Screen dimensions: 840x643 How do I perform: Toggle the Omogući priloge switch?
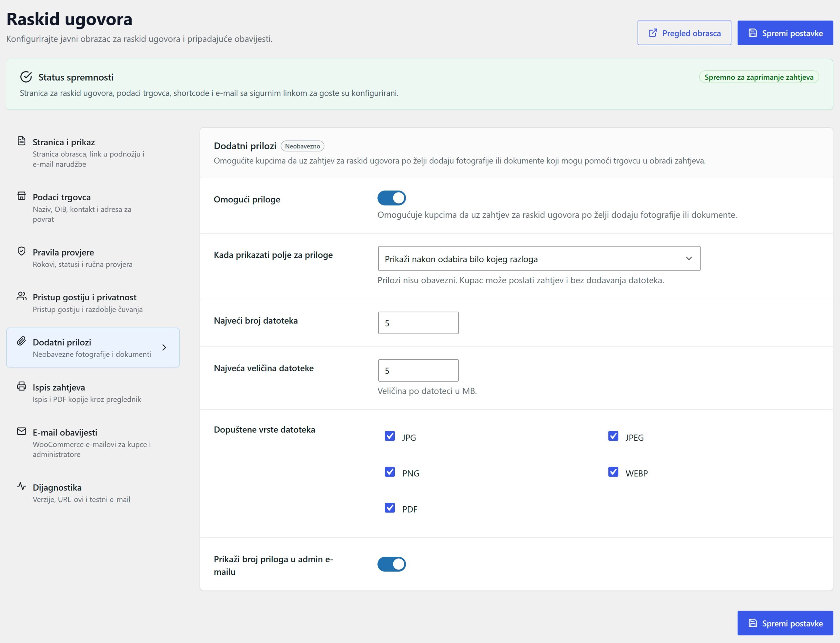coord(391,198)
